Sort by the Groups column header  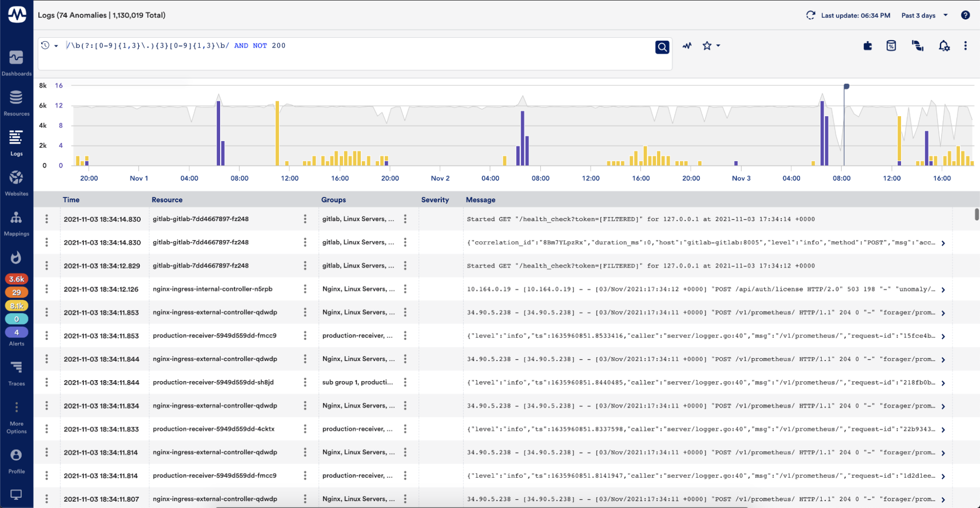(x=333, y=200)
